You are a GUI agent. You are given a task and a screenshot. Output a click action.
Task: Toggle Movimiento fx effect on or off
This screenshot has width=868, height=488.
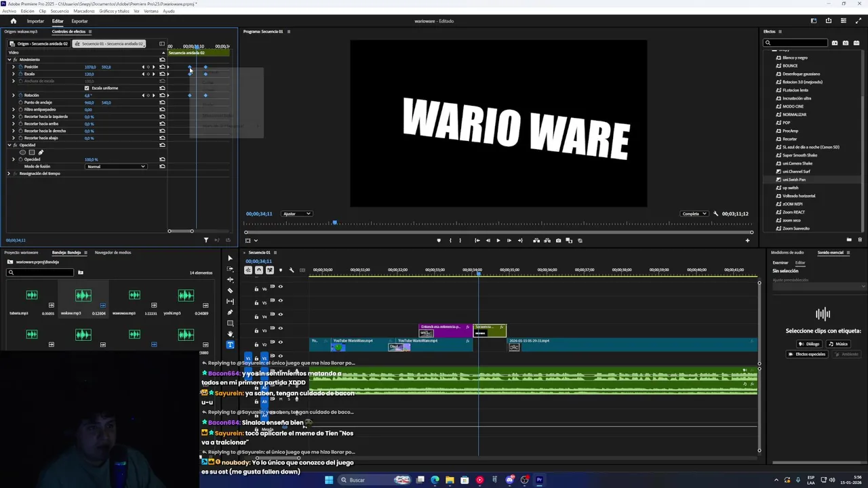point(15,60)
